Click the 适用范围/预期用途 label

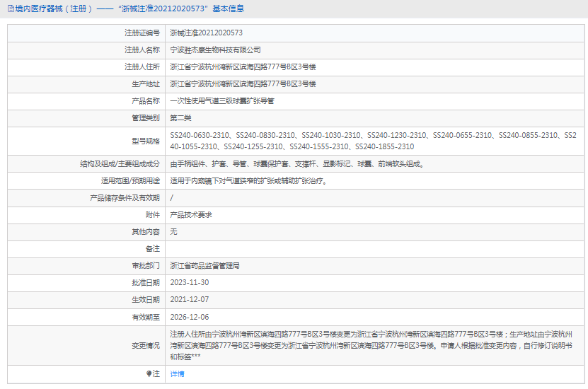[x=130, y=181]
